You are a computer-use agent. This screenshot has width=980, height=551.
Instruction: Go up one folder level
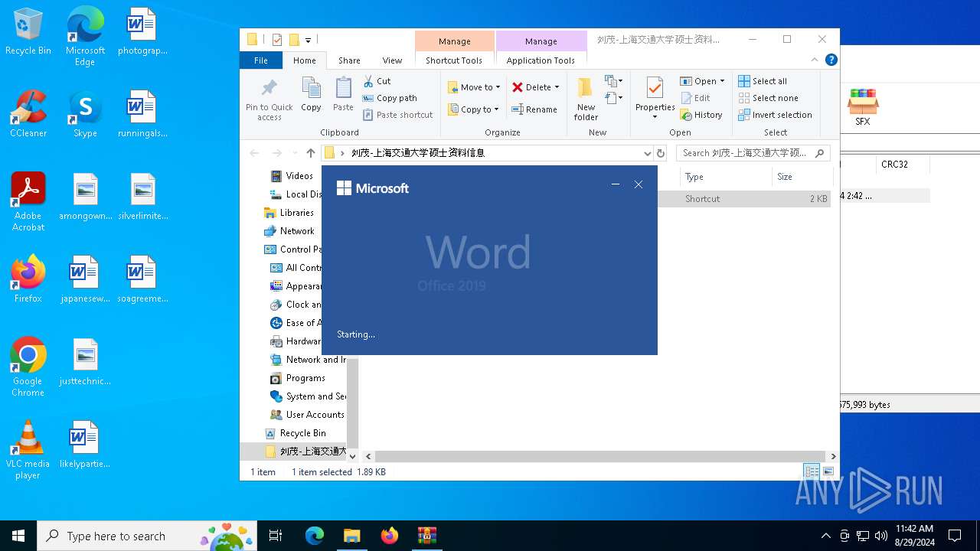tap(310, 153)
